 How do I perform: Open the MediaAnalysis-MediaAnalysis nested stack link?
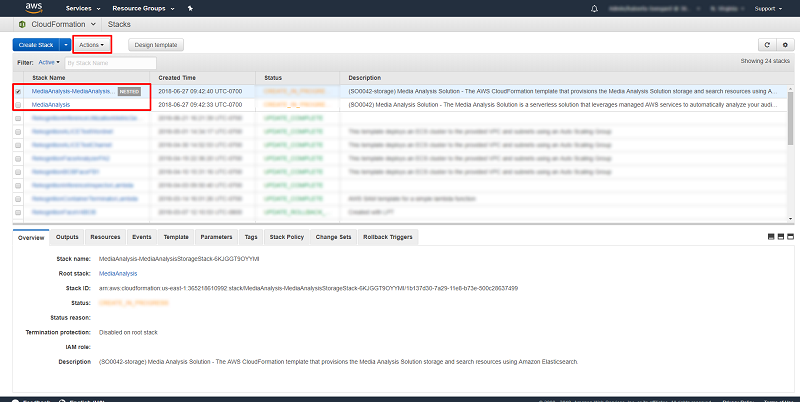point(73,91)
